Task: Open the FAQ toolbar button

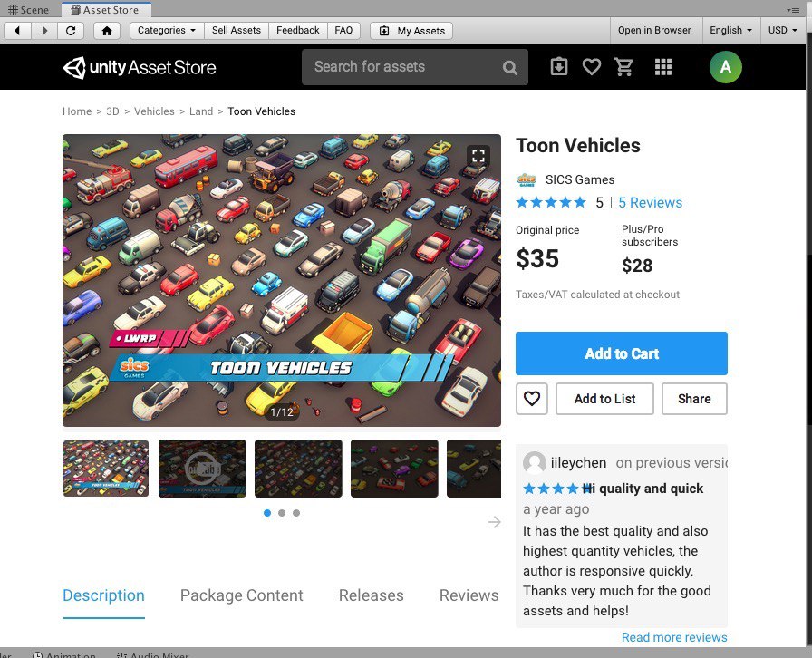Action: pos(343,31)
